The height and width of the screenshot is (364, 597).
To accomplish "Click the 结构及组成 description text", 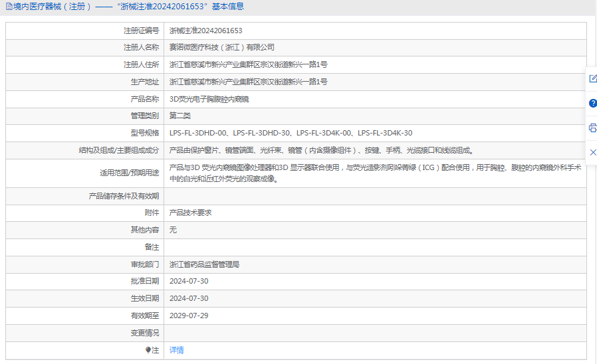I will coord(322,150).
